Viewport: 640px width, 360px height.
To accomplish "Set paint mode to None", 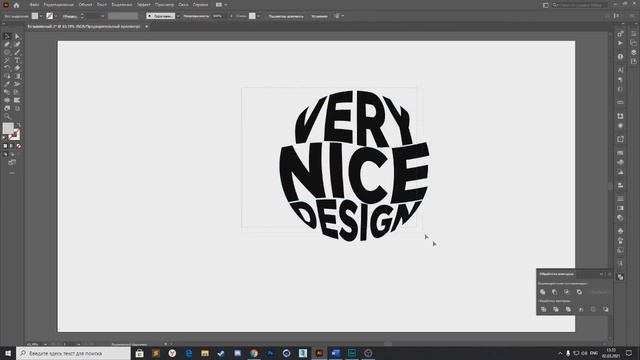I will tap(18, 146).
